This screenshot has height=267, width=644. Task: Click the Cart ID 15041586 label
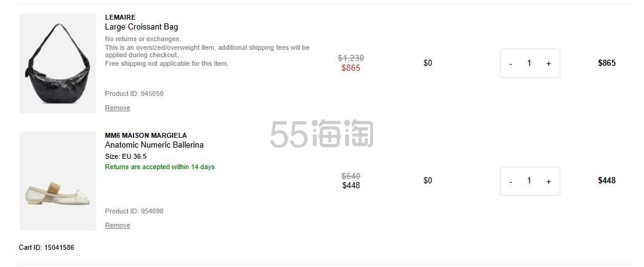point(46,247)
